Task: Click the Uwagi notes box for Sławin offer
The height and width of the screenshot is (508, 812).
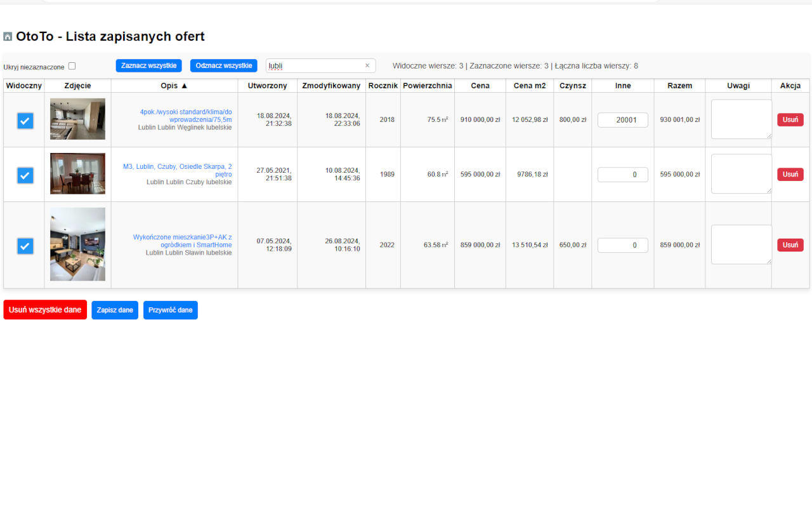Action: (x=742, y=244)
